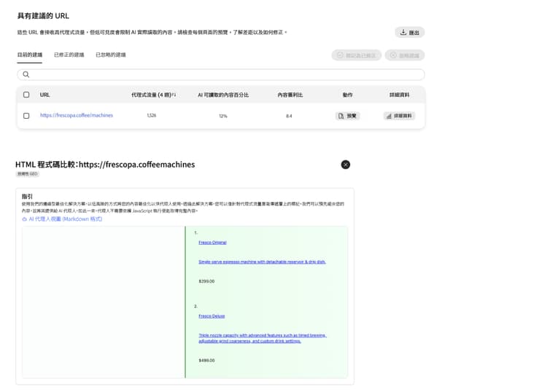Viewport: 547px width, 392px height.
Task: Click the 1,526 traffic value
Action: (152, 115)
